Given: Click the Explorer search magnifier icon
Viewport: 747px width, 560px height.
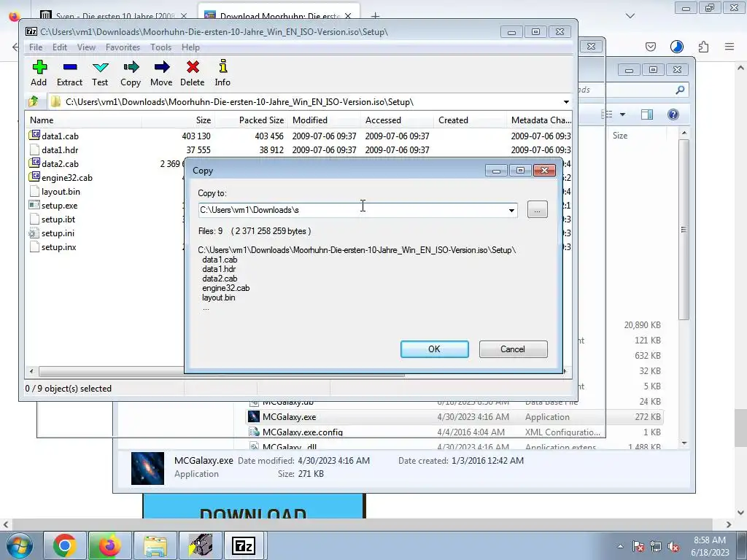Looking at the screenshot, I should point(680,90).
